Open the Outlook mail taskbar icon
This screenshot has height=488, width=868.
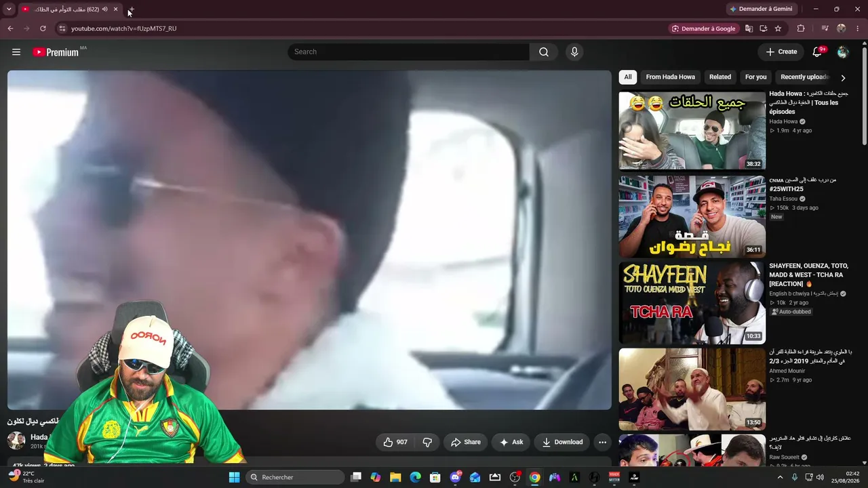pos(475,477)
